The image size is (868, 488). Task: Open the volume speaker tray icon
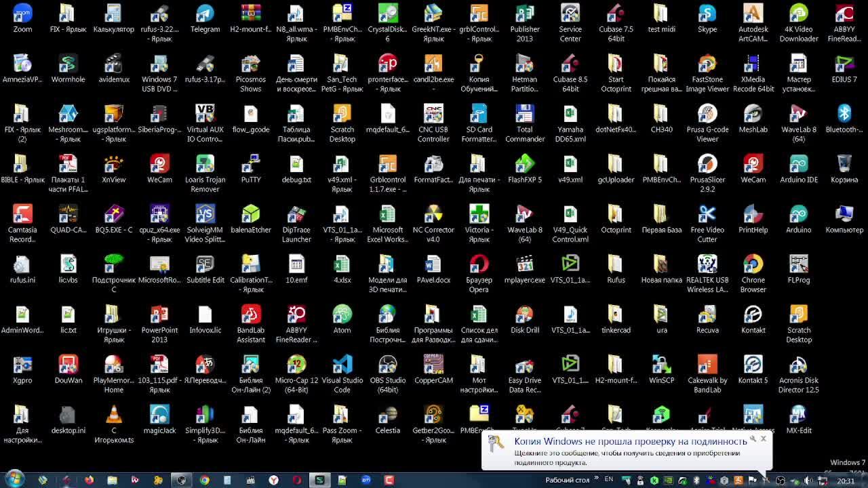[x=808, y=481]
